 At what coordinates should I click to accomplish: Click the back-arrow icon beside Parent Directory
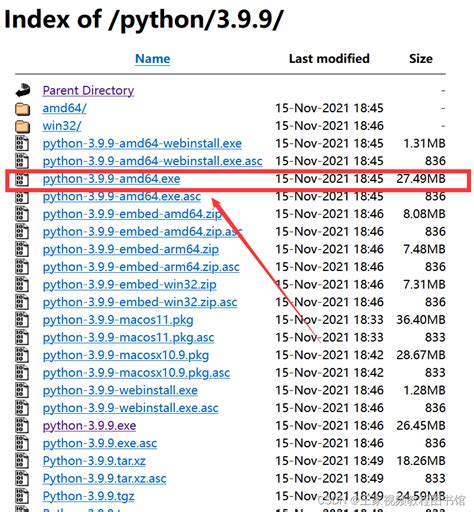[23, 90]
